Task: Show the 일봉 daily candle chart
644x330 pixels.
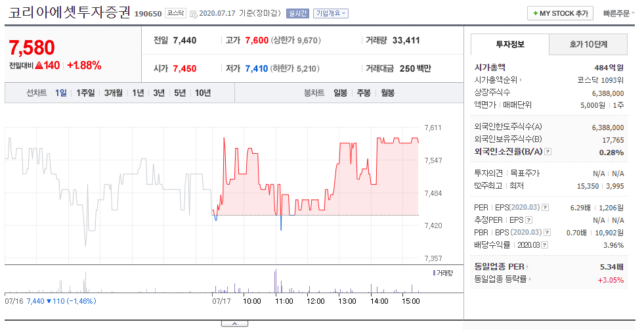Action: click(x=341, y=93)
